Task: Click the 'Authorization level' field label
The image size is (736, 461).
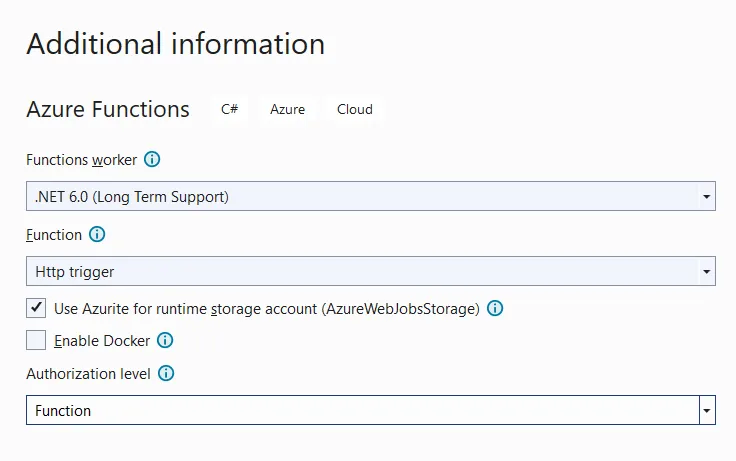Action: (x=88, y=374)
